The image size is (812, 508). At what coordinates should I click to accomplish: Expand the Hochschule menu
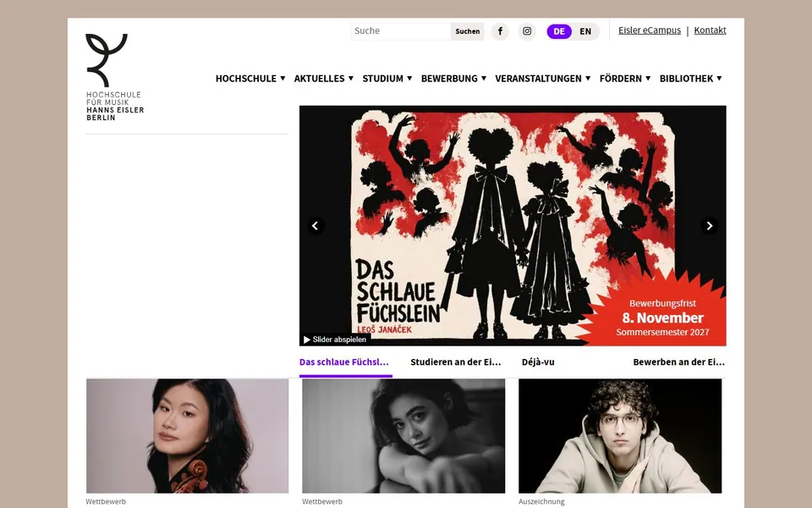point(250,78)
